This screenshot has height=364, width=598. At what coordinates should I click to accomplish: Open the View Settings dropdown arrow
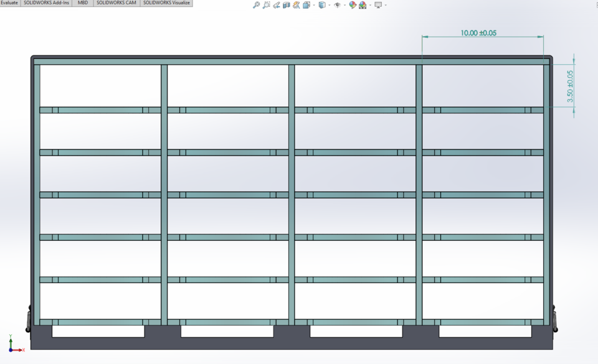[x=386, y=5]
